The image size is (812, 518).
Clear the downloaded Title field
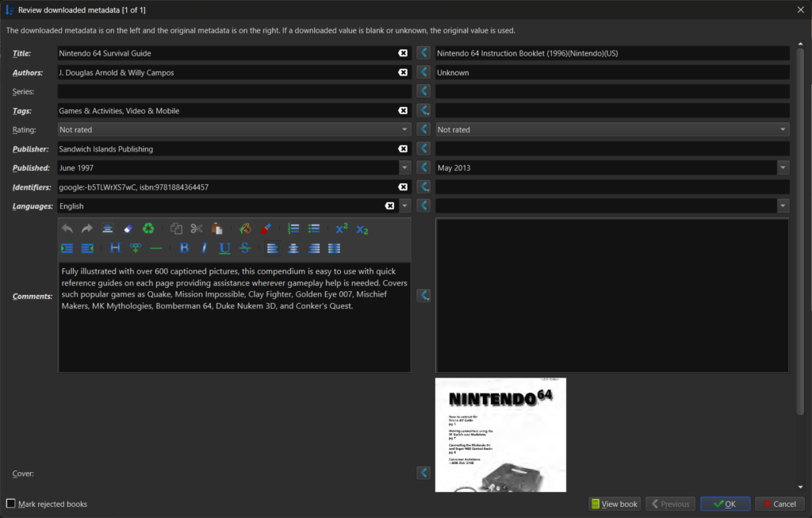403,53
